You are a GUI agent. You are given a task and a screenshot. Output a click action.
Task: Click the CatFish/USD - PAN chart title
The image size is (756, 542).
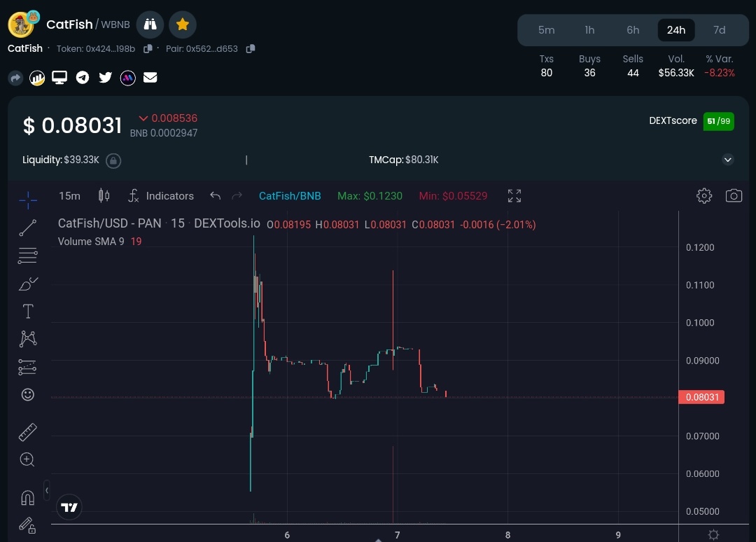(x=109, y=224)
